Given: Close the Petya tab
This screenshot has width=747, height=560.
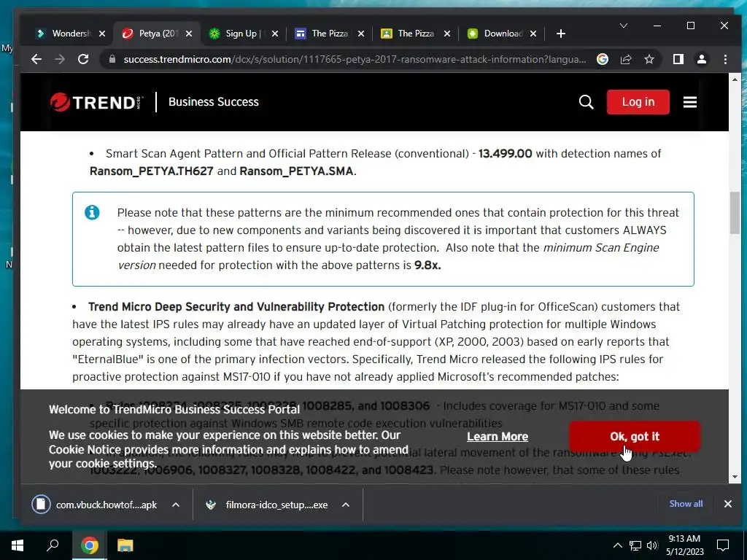Looking at the screenshot, I should point(189,34).
